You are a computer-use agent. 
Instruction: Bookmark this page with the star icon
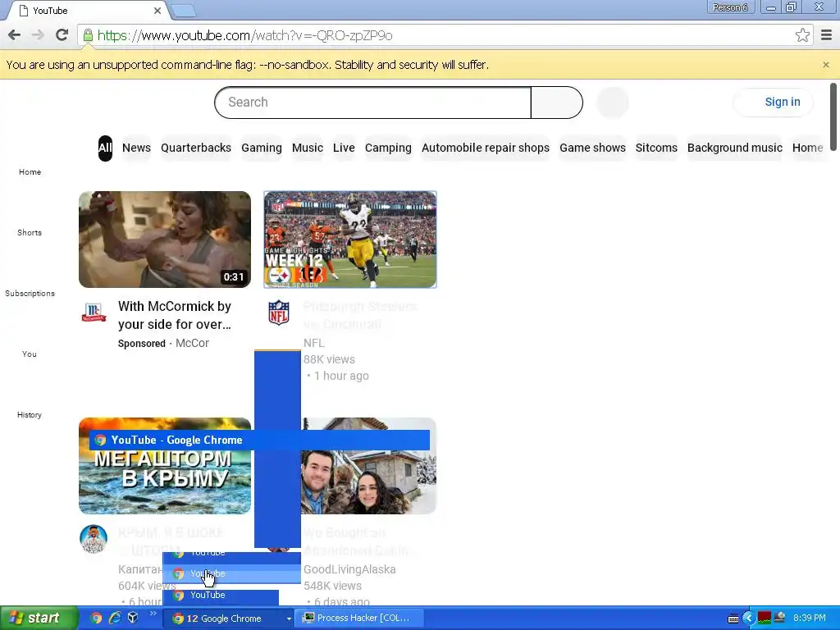(x=802, y=35)
